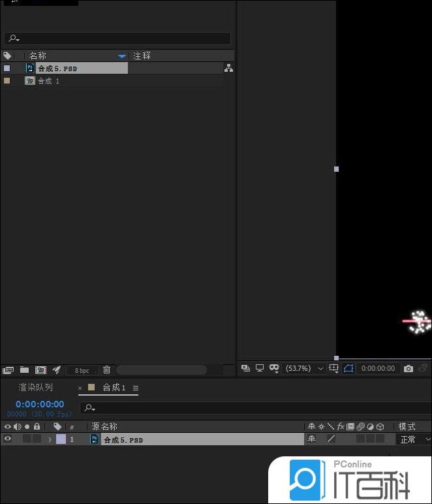The height and width of the screenshot is (504, 432).
Task: Click in the timeline layer search field
Action: point(256,408)
